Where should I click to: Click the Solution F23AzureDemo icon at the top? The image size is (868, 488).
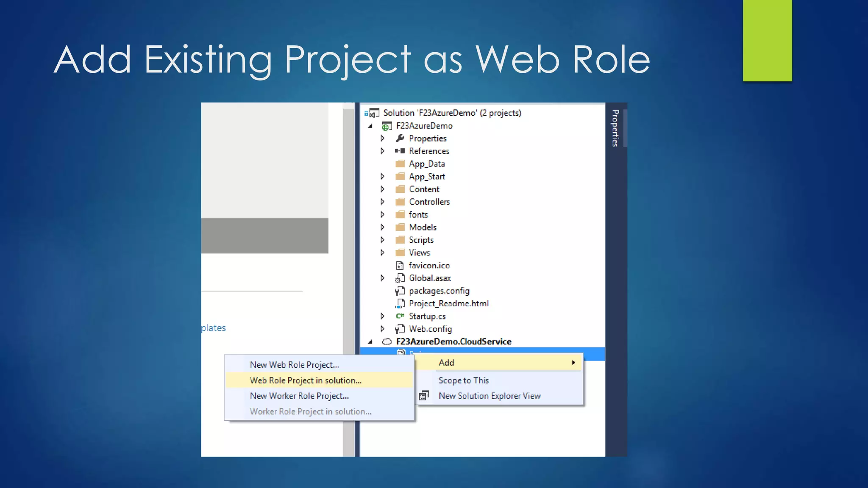tap(373, 113)
